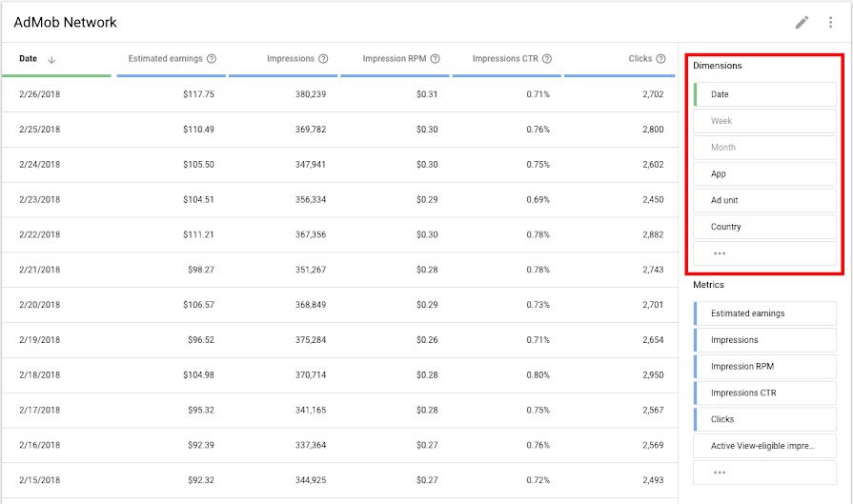This screenshot has width=853, height=504.
Task: Click the 2/22/2018 date cell
Action: click(40, 234)
